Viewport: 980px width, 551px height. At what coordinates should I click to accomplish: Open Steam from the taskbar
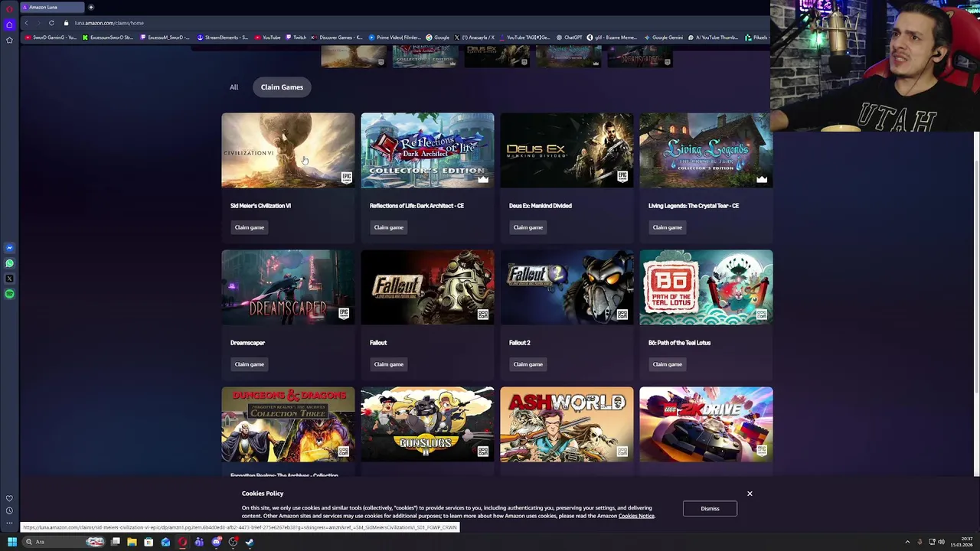pyautogui.click(x=250, y=542)
